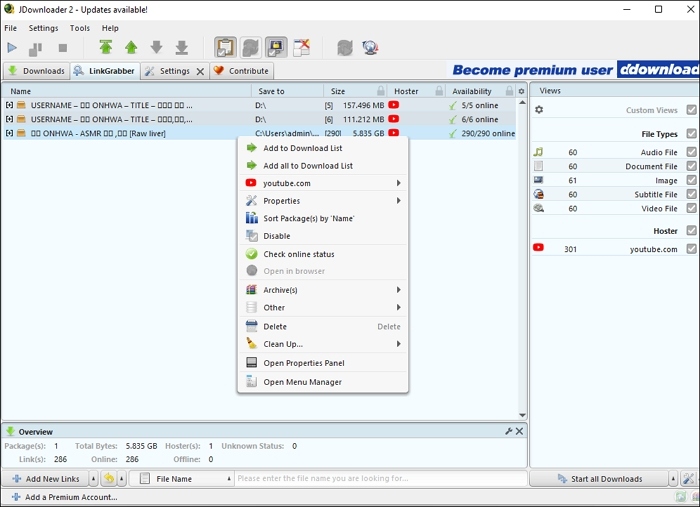700x507 pixels.
Task: Open the Help menu
Action: [110, 28]
